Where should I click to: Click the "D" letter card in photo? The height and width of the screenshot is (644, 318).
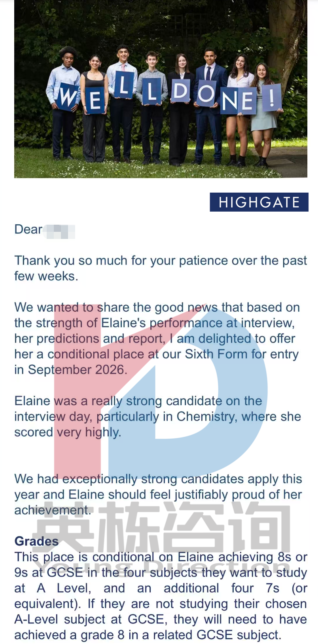coord(180,91)
